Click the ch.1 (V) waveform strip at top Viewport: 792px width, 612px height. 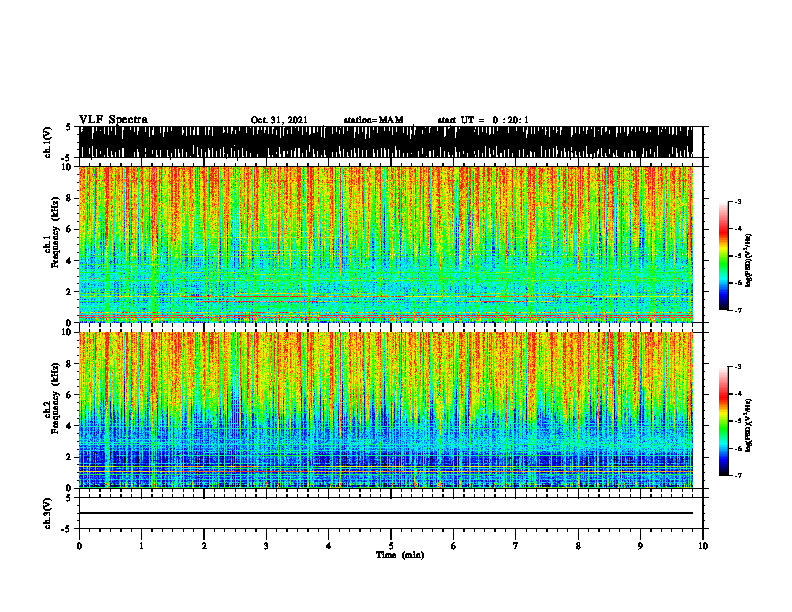click(x=385, y=142)
